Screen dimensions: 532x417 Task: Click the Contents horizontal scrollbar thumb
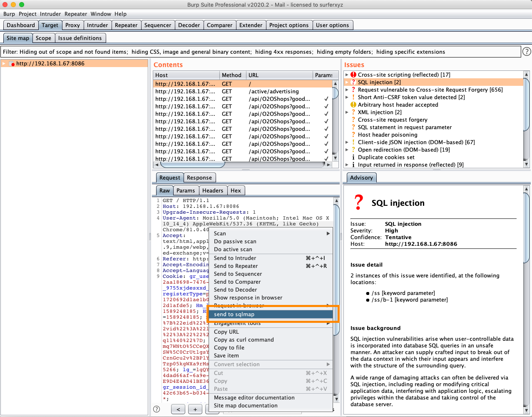click(x=193, y=165)
